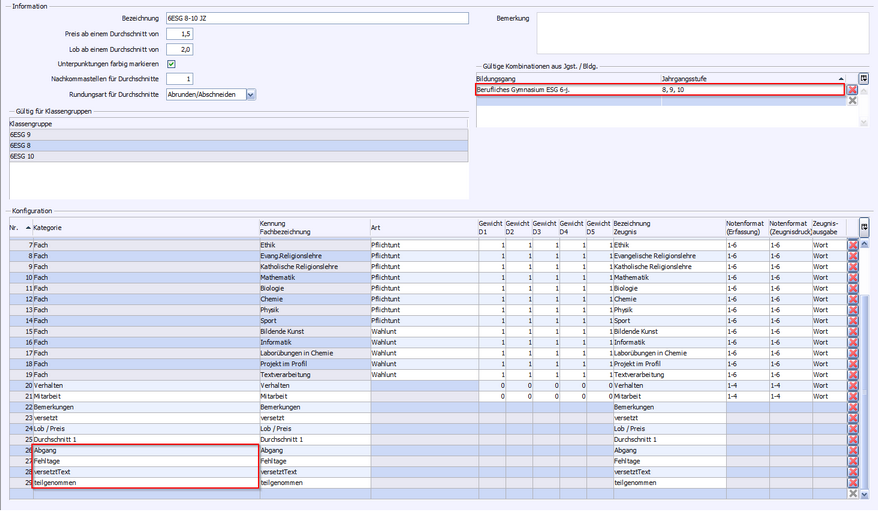
Task: Toggle Unterpunktungen farbig markieren checkbox
Action: [171, 64]
